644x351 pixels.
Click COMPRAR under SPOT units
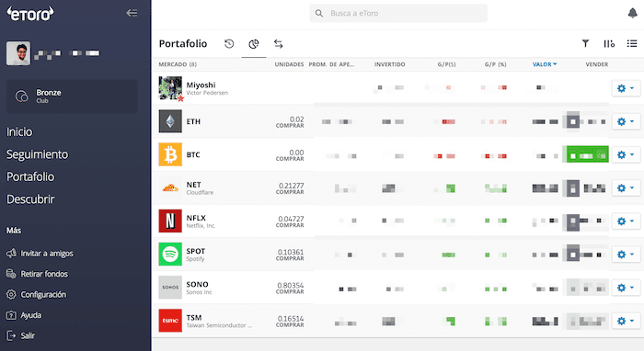tap(290, 258)
